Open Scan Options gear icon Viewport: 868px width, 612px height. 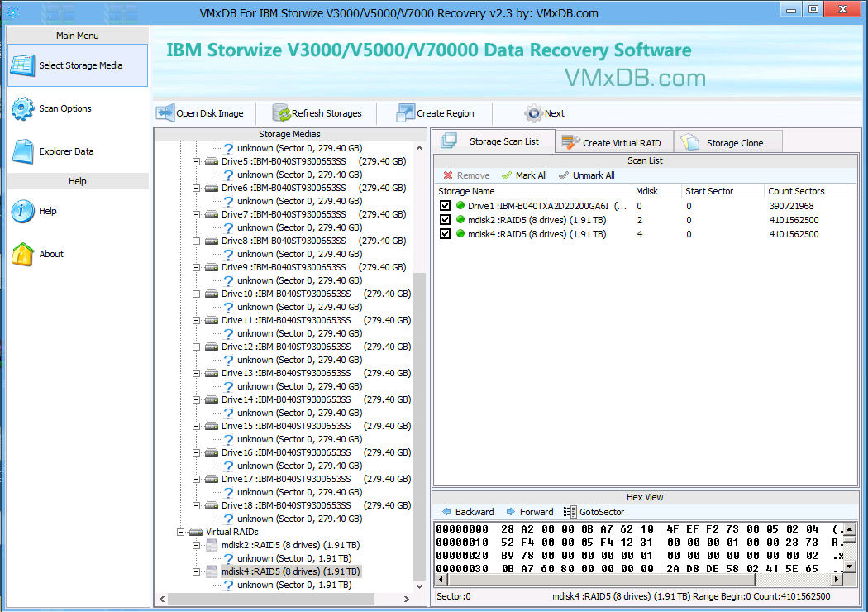22,108
